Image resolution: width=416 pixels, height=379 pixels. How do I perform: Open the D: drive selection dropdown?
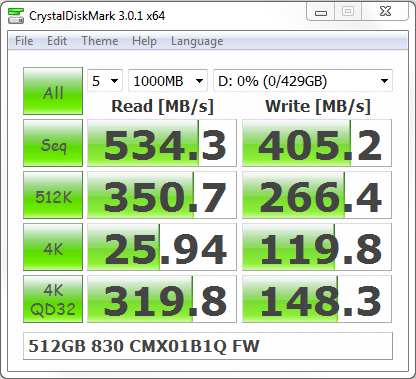303,81
